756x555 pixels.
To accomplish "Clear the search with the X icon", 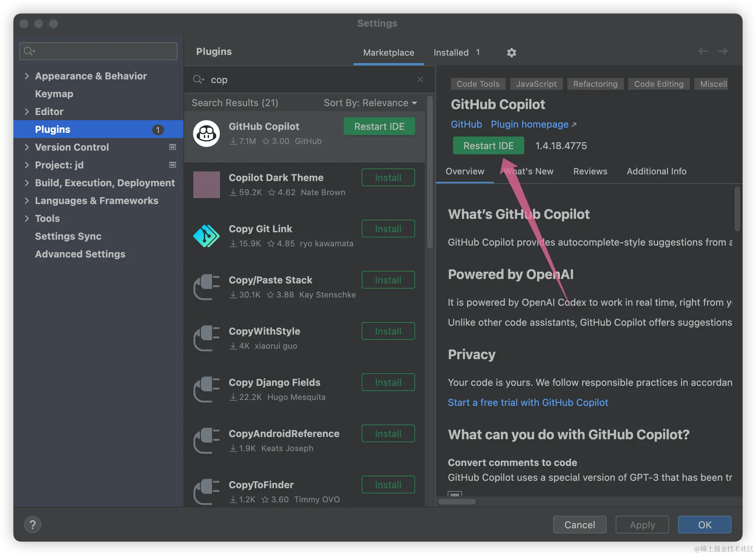I will tap(420, 79).
